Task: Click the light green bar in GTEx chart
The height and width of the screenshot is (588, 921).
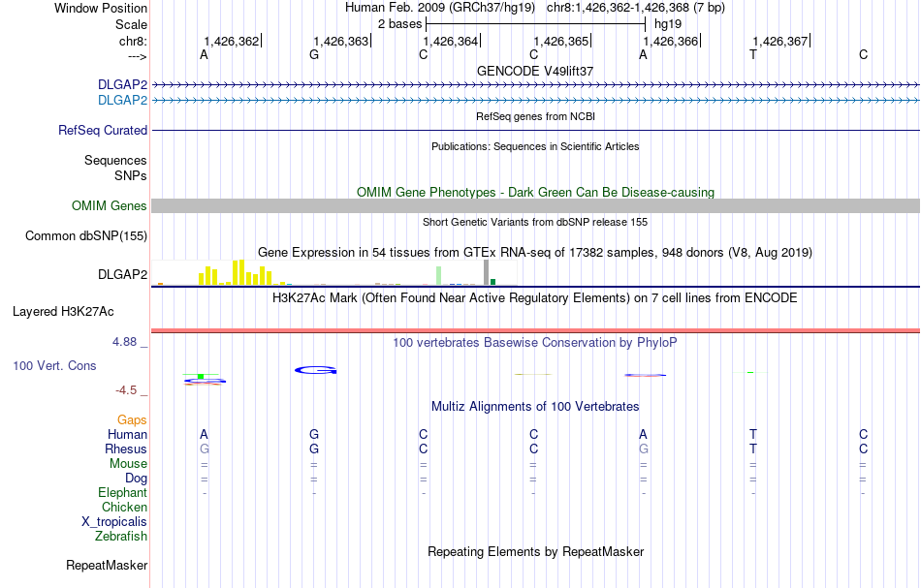Action: 439,276
